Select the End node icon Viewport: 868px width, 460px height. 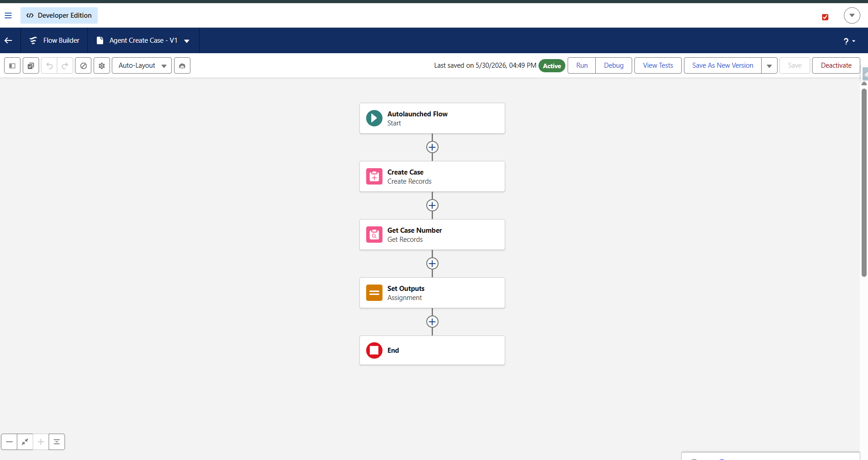coord(374,350)
